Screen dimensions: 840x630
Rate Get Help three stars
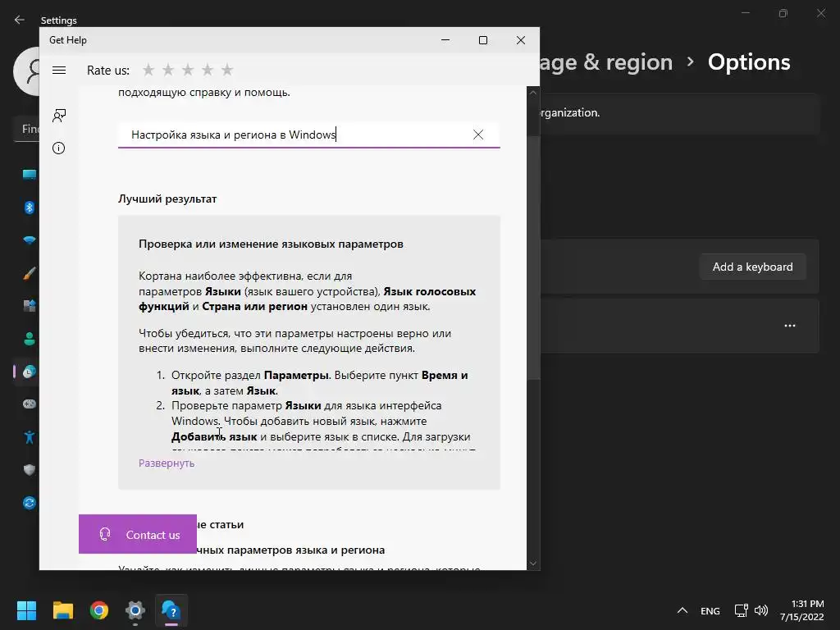click(188, 70)
